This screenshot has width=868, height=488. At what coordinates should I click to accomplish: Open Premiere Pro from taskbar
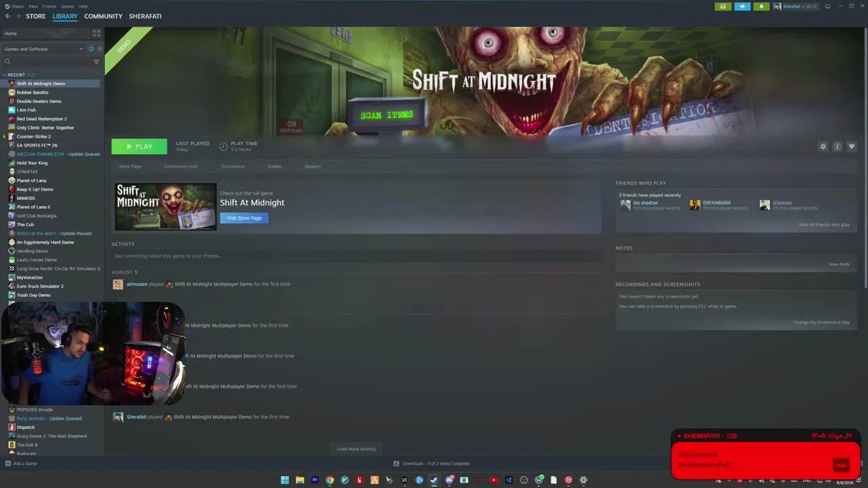tap(315, 481)
